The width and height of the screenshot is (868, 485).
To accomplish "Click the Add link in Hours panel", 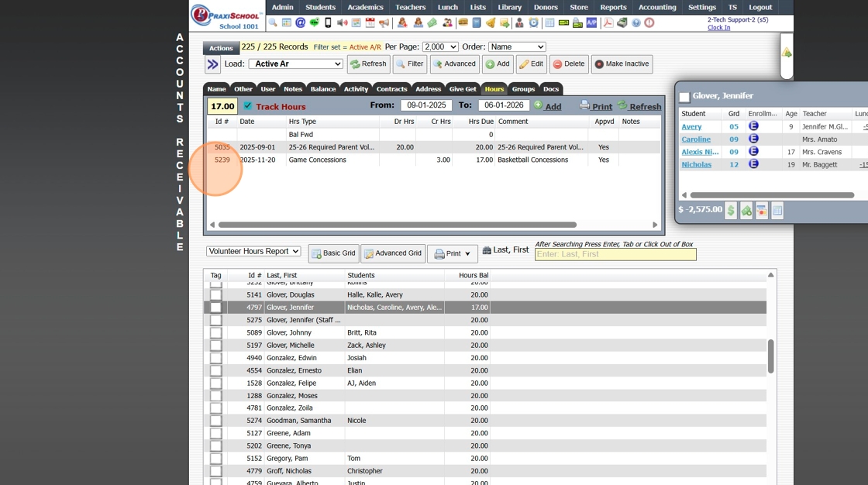I will pyautogui.click(x=547, y=105).
